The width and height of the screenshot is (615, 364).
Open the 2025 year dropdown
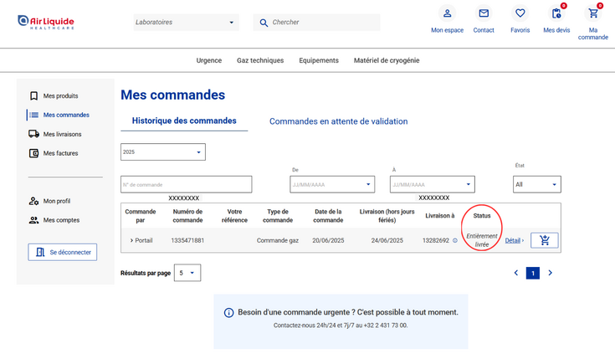[x=163, y=151]
